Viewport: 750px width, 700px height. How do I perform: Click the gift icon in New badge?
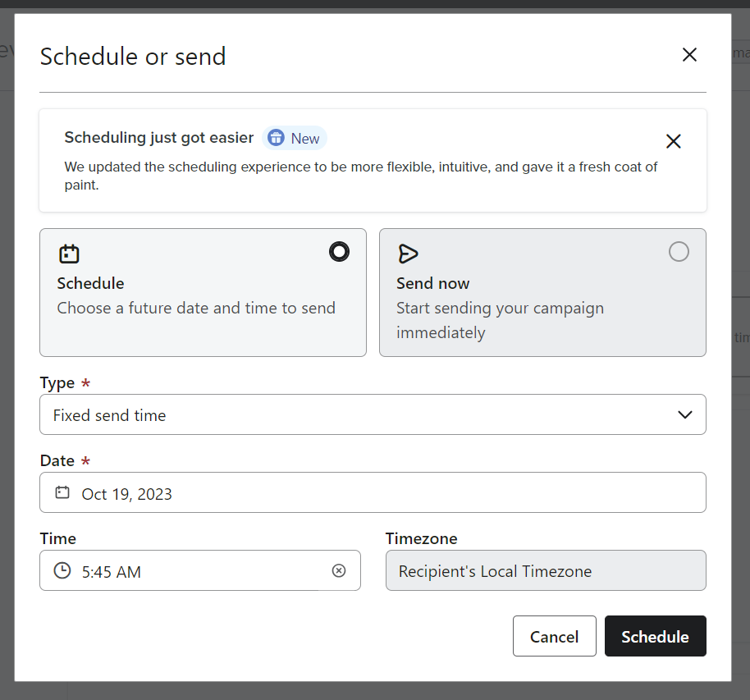(x=276, y=138)
